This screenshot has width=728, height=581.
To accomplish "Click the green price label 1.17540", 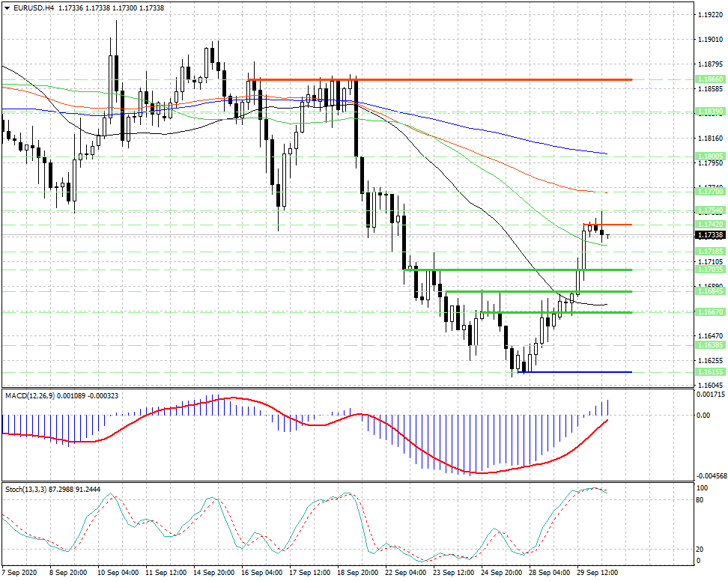I will pyautogui.click(x=710, y=210).
